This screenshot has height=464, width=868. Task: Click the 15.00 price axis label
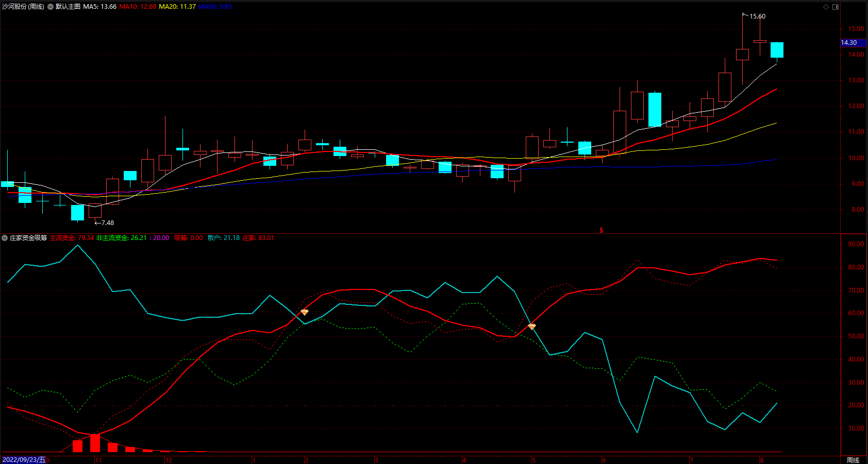coord(856,29)
